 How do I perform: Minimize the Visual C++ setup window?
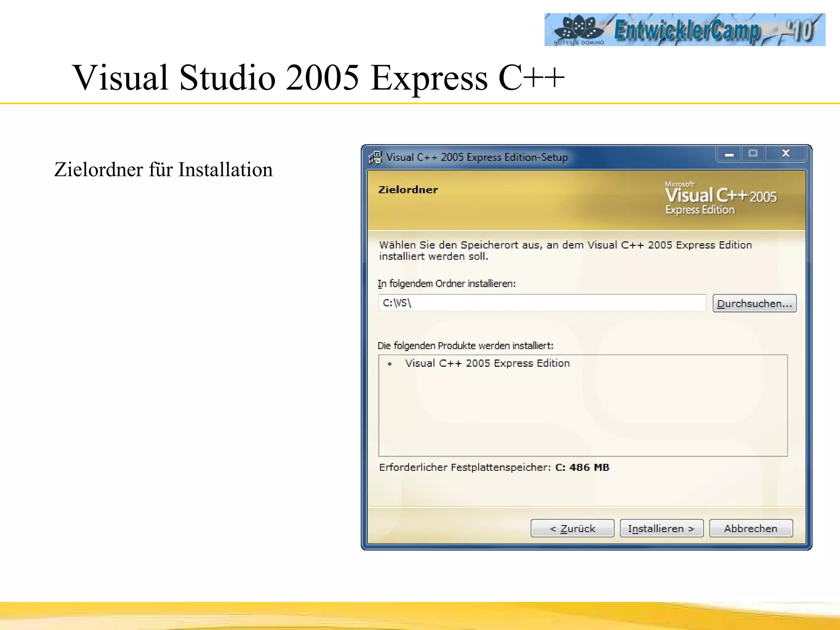coord(729,154)
